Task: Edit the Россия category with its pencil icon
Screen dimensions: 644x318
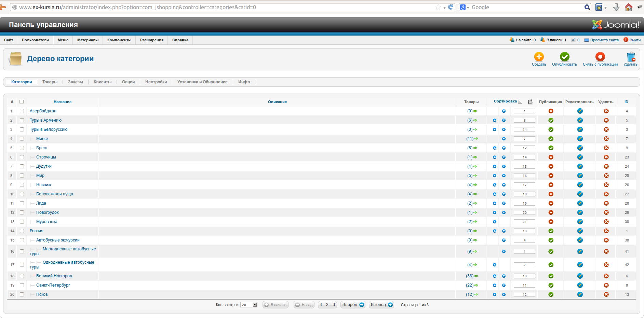Action: pos(580,231)
